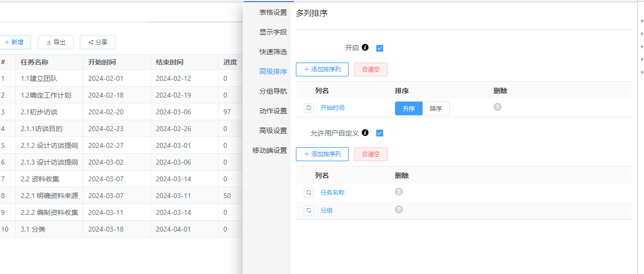Click the swap icon before 分组
Screen dimensions: 644x274
click(x=309, y=210)
